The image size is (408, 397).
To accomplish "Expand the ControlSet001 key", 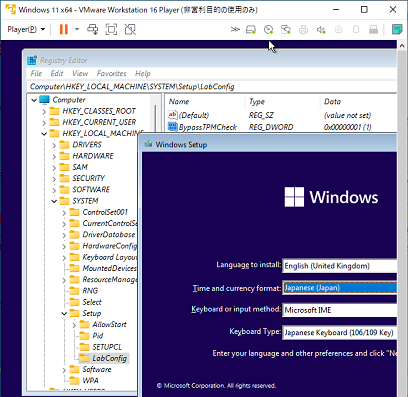I will [64, 213].
